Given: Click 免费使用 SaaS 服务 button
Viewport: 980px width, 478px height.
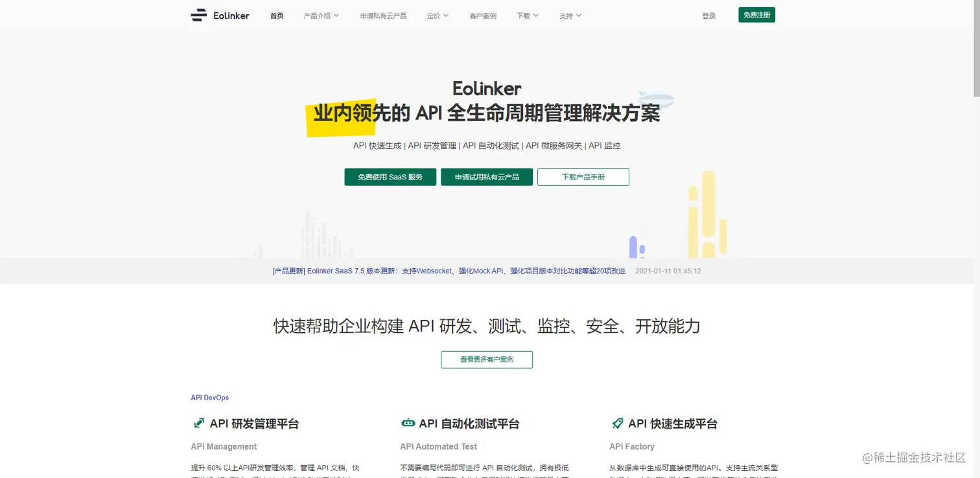Looking at the screenshot, I should pyautogui.click(x=390, y=177).
